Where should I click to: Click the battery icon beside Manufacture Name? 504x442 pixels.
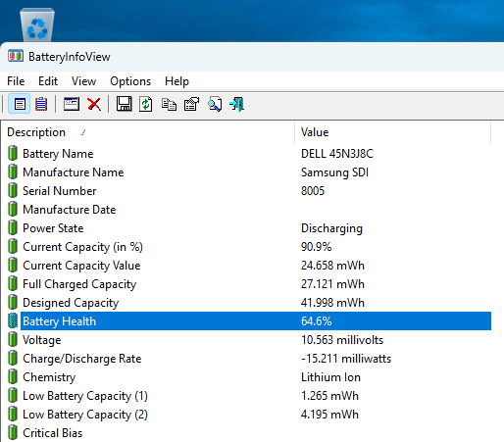(x=13, y=172)
